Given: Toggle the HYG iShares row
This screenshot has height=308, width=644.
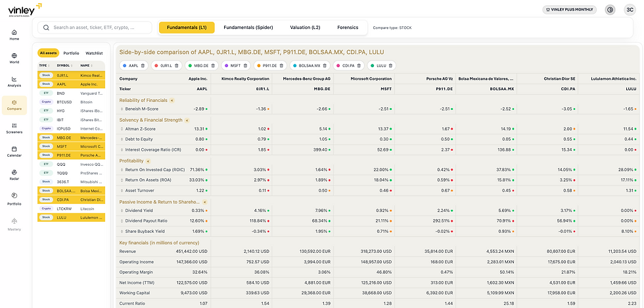Looking at the screenshot, I should click(71, 111).
